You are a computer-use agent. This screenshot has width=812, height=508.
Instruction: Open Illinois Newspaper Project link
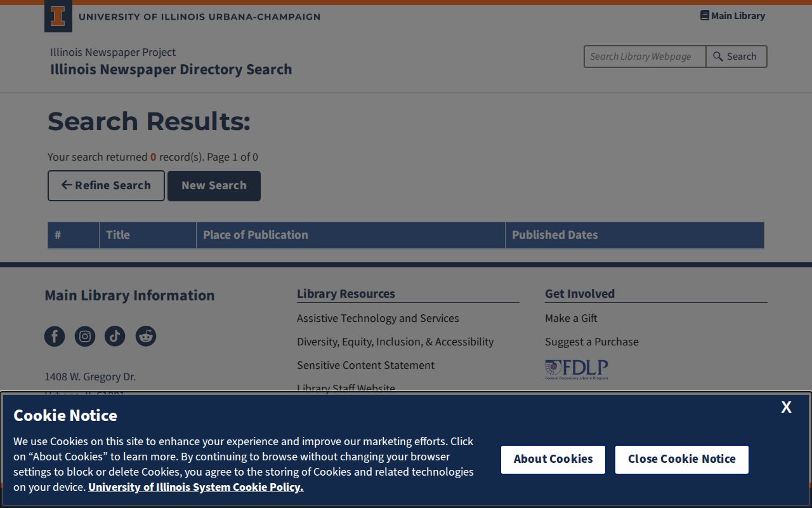click(113, 52)
